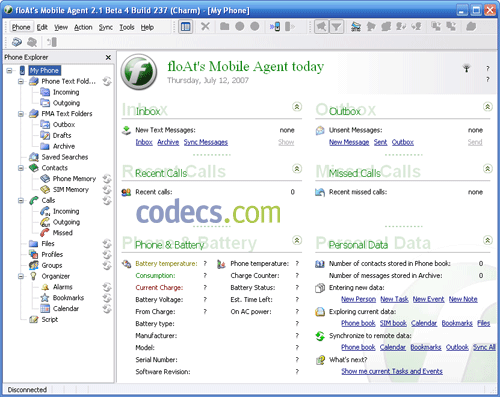Open the Archive link under Inbox
Image resolution: width=500 pixels, height=397 pixels.
pos(168,142)
